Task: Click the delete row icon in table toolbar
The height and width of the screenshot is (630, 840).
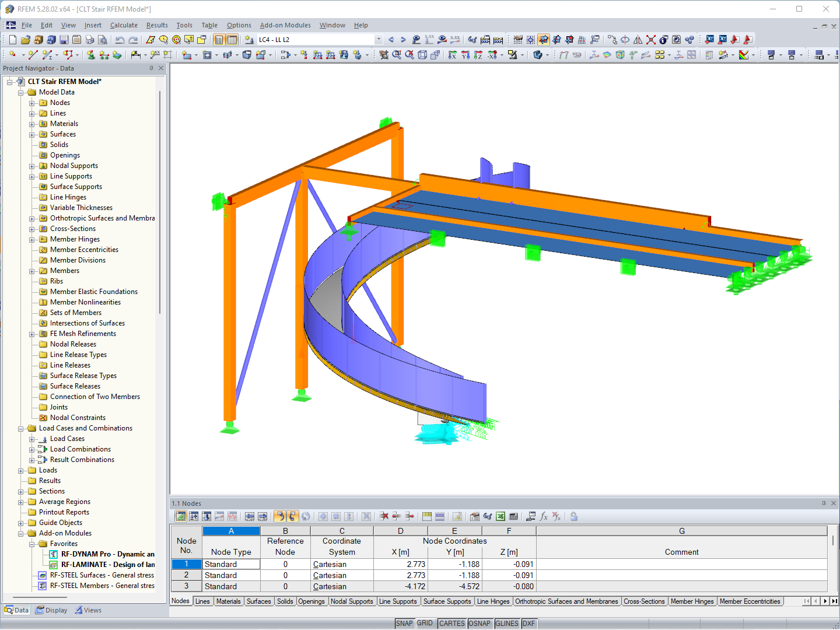Action: (384, 516)
